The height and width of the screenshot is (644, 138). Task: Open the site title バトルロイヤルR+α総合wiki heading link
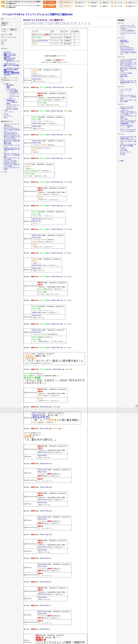tap(37, 14)
